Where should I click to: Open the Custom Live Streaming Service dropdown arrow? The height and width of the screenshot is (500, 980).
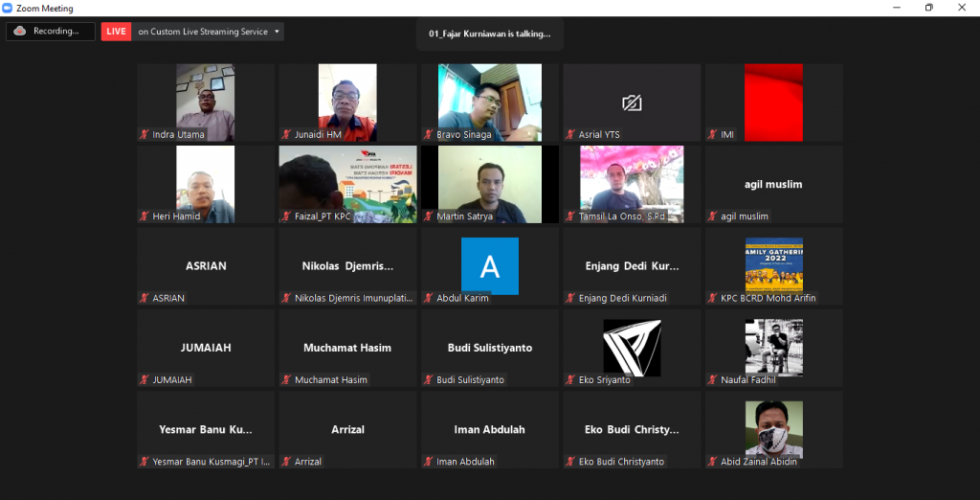(278, 32)
